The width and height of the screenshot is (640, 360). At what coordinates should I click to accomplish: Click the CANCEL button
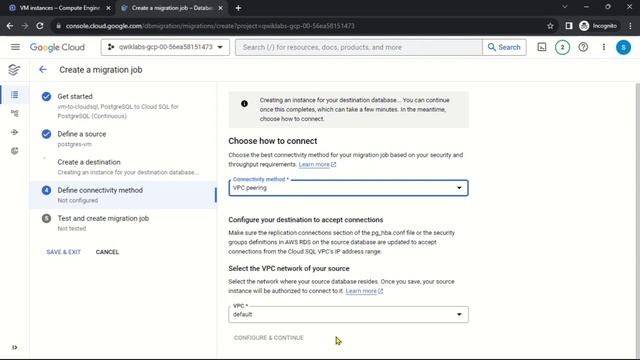pyautogui.click(x=107, y=252)
